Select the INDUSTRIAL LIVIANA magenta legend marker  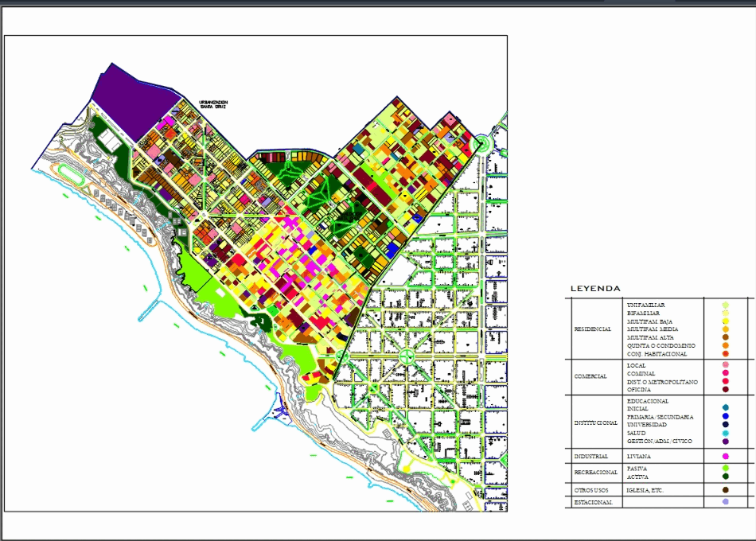coord(725,456)
